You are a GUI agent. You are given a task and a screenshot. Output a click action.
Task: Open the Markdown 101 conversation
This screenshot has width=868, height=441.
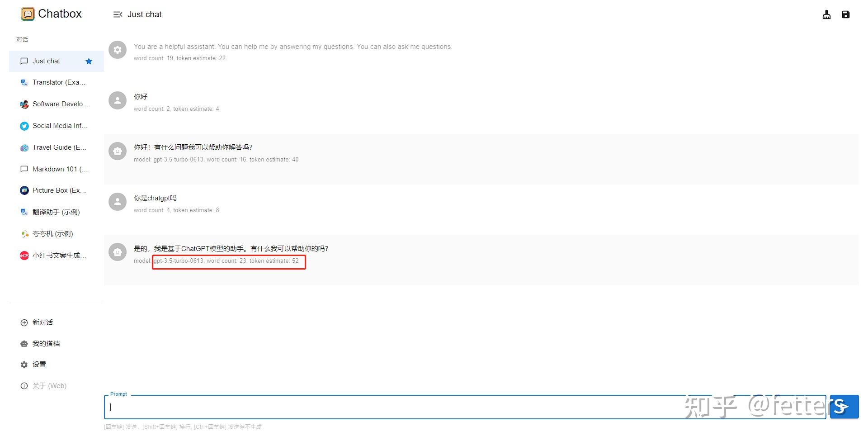point(57,169)
